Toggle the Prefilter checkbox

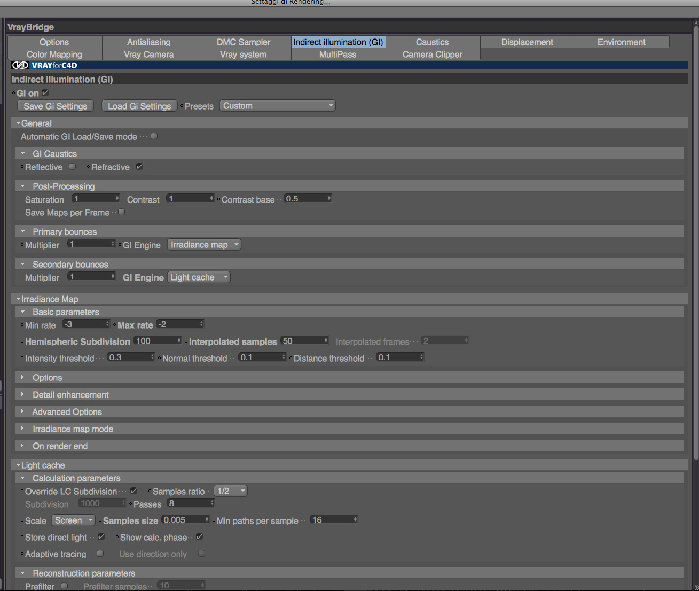pos(64,586)
